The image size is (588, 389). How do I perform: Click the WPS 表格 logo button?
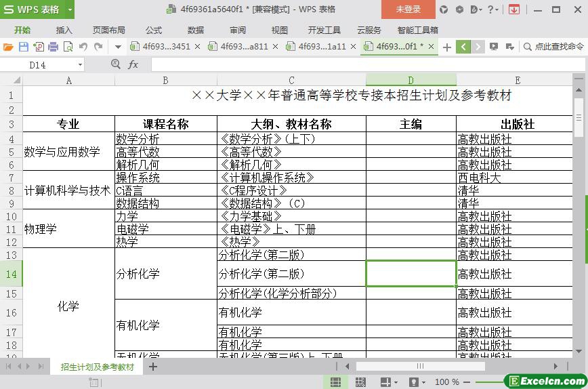click(33, 9)
